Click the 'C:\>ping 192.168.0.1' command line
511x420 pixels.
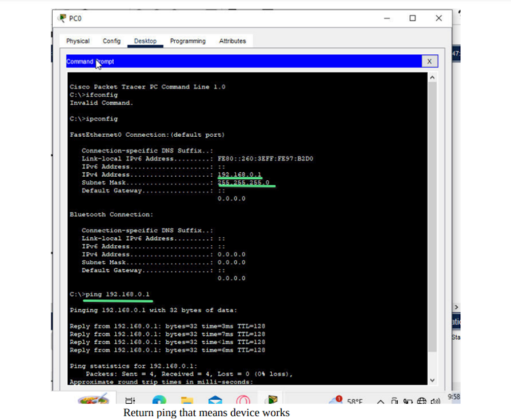click(110, 294)
